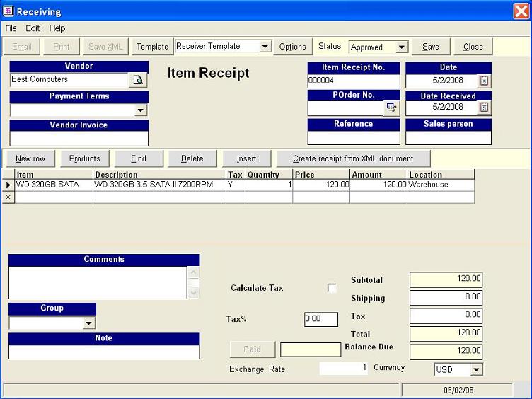The height and width of the screenshot is (399, 532).
Task: Expand the Receiver Template dropdown
Action: point(265,46)
